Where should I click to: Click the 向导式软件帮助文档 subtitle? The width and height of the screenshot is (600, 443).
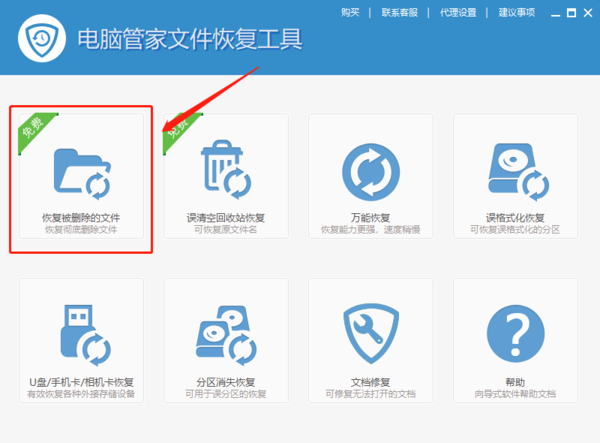point(515,394)
